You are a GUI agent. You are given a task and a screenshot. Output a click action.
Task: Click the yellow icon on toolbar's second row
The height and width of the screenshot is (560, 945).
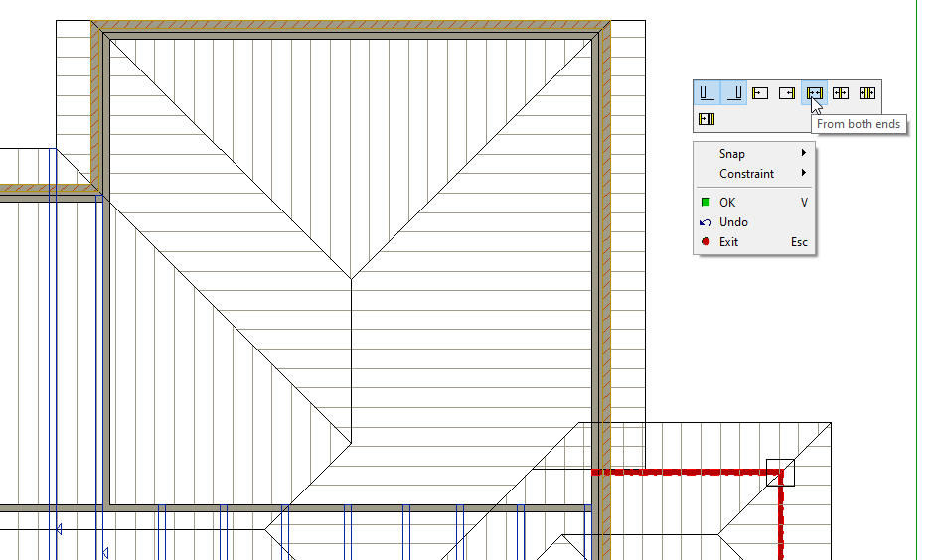click(707, 120)
